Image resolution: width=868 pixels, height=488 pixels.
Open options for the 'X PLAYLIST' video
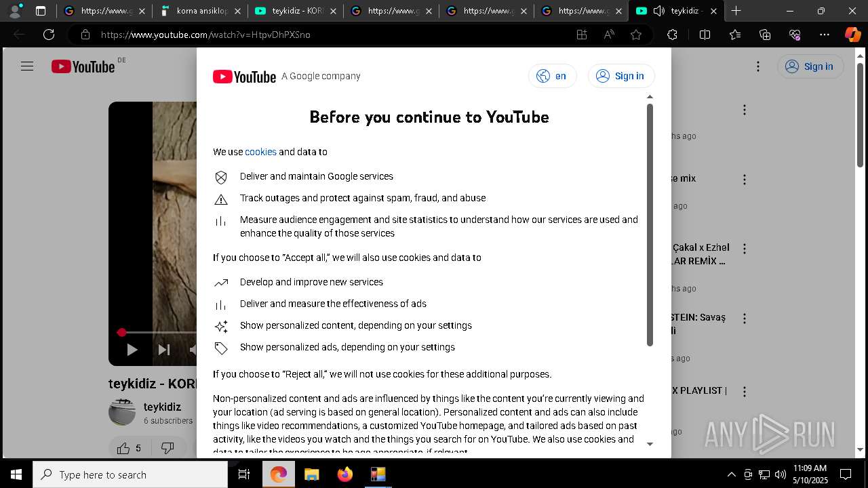click(745, 392)
